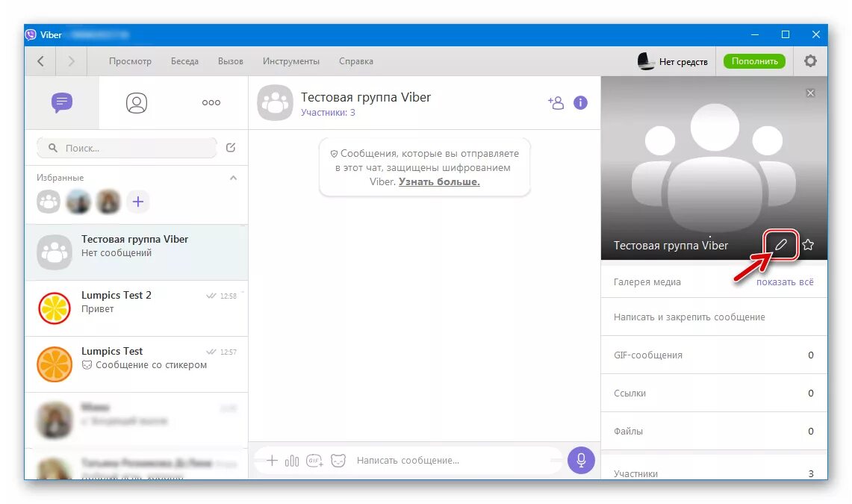Open the More tab with three circles
Image resolution: width=852 pixels, height=504 pixels.
(211, 102)
